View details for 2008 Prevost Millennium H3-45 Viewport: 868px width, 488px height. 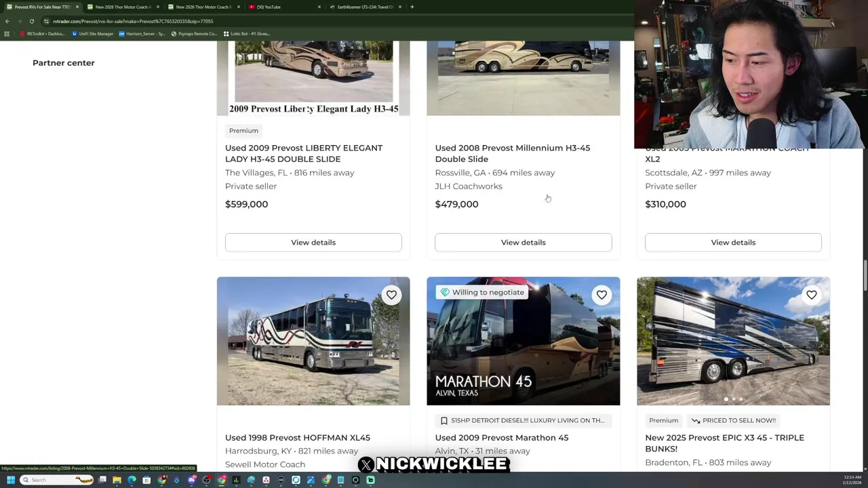coord(523,242)
